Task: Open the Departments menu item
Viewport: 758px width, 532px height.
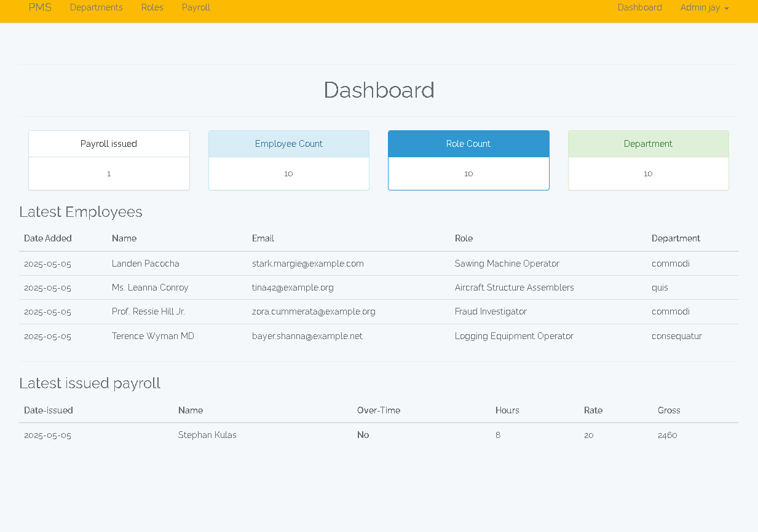Action: (96, 7)
